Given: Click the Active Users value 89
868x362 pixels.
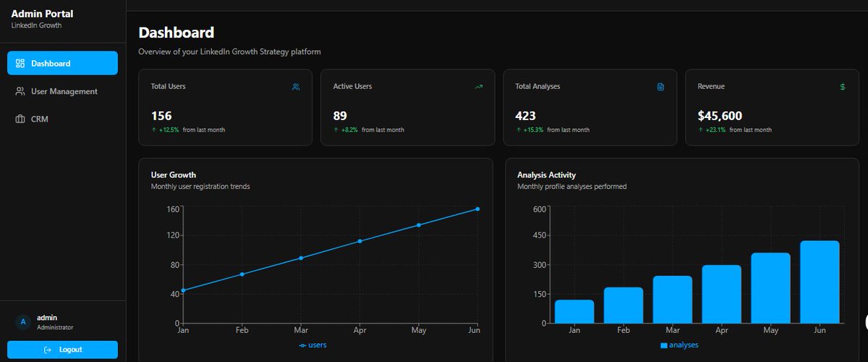Looking at the screenshot, I should [340, 116].
